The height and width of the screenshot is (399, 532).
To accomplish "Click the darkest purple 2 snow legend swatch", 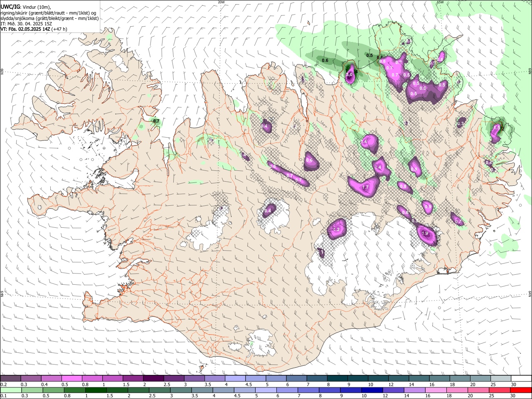I will pyautogui.click(x=153, y=379).
